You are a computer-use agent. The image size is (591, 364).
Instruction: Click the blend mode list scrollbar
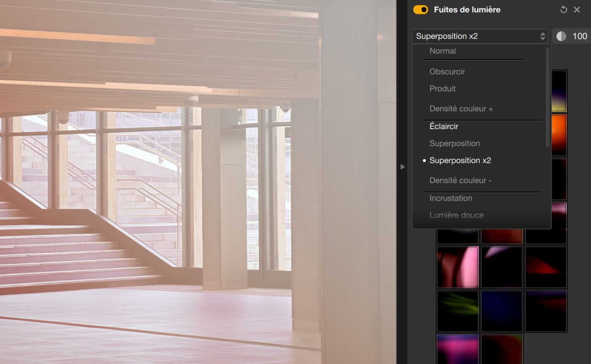pos(548,97)
